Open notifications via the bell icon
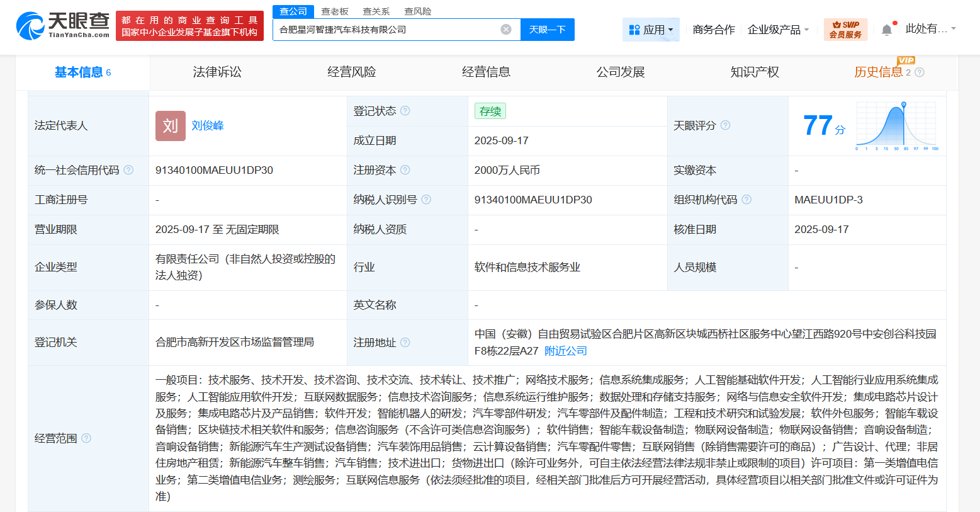Screen dimensions: 980x512 click(887, 28)
